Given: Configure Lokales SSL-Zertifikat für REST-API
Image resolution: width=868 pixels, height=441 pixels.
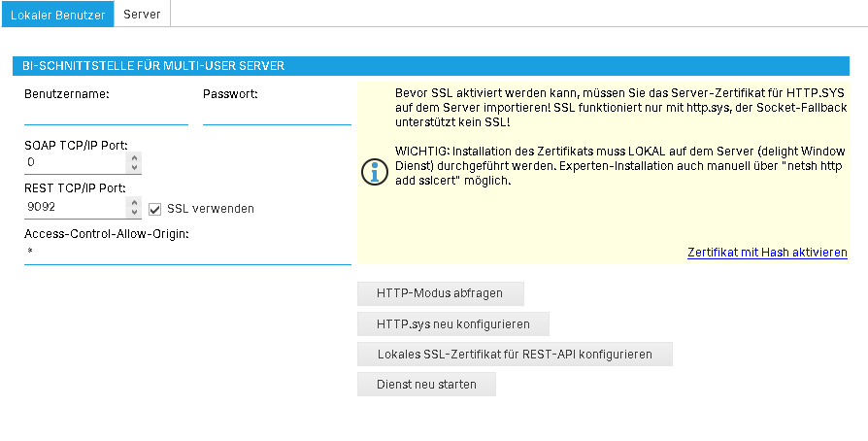Looking at the screenshot, I should [x=515, y=354].
